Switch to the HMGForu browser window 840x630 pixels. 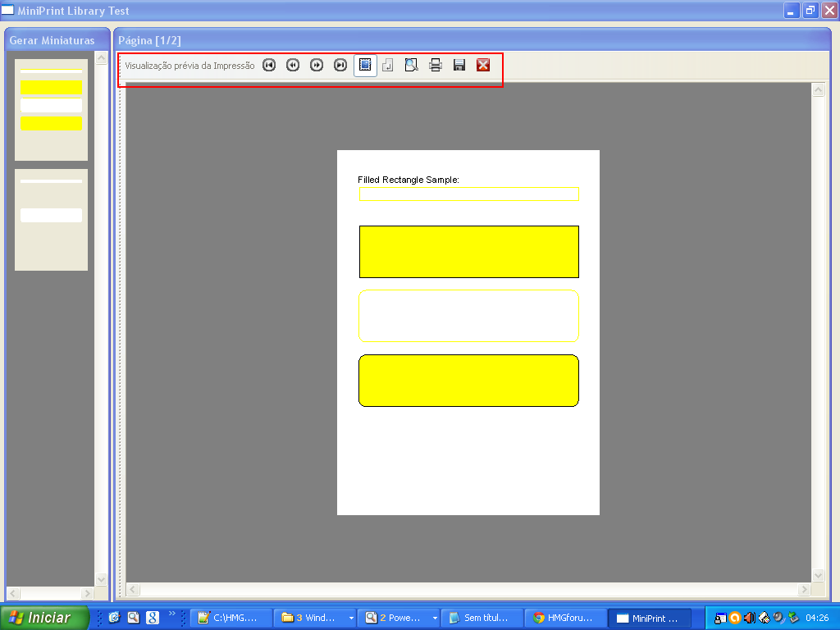point(566,618)
